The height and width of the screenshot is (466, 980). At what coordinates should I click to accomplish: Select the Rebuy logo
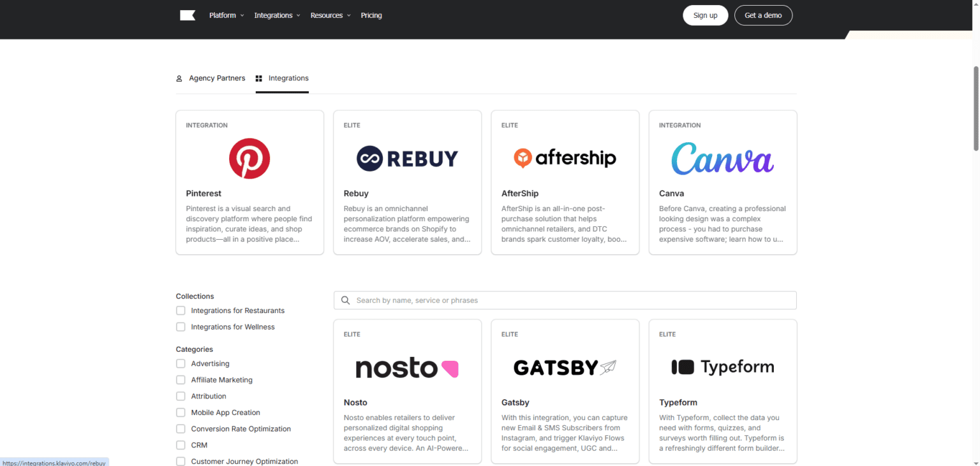click(x=407, y=158)
